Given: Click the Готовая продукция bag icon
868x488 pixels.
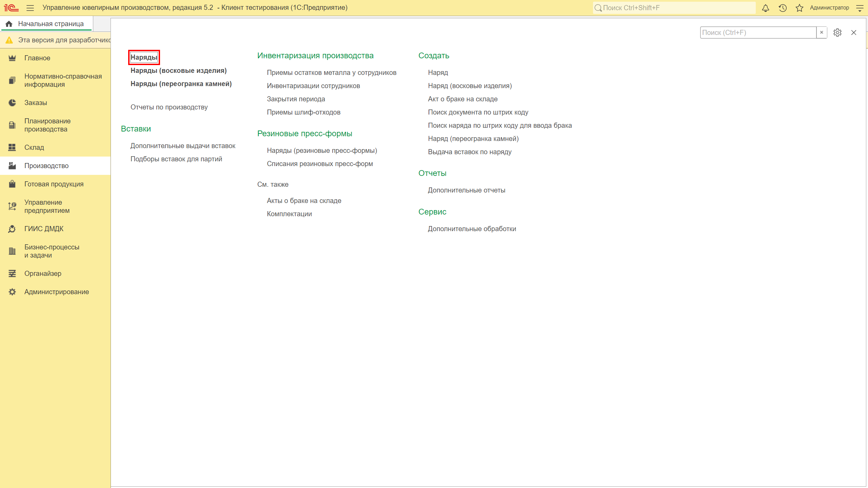Looking at the screenshot, I should [12, 184].
